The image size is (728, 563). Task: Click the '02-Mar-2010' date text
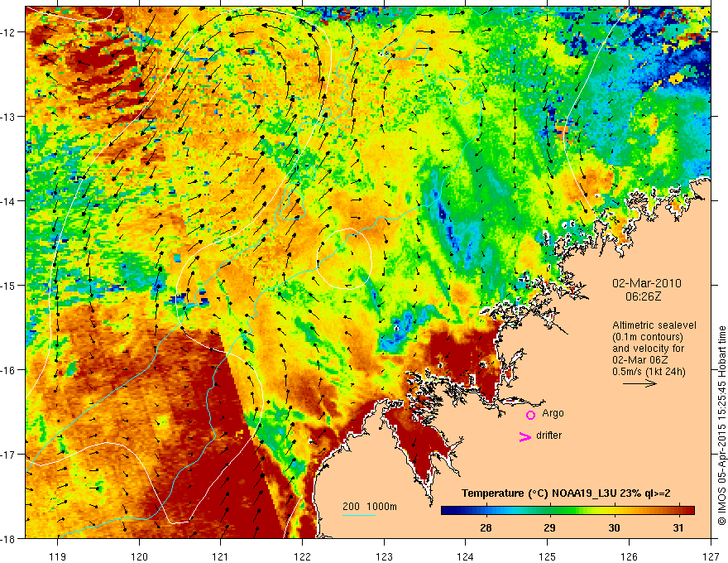(x=647, y=283)
